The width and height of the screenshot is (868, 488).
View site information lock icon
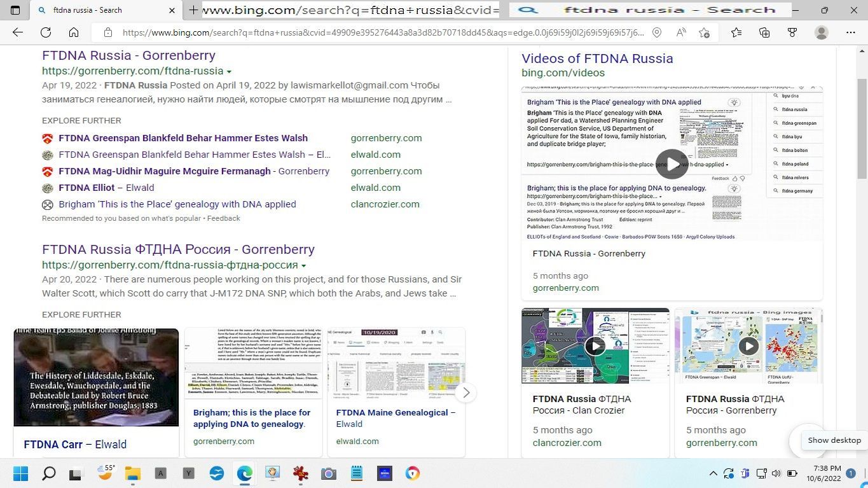coord(107,32)
